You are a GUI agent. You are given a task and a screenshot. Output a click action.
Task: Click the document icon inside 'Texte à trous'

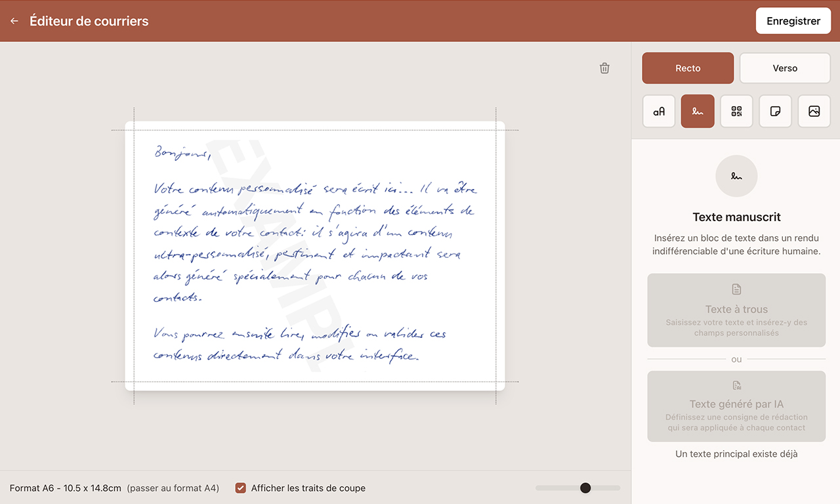coord(736,289)
